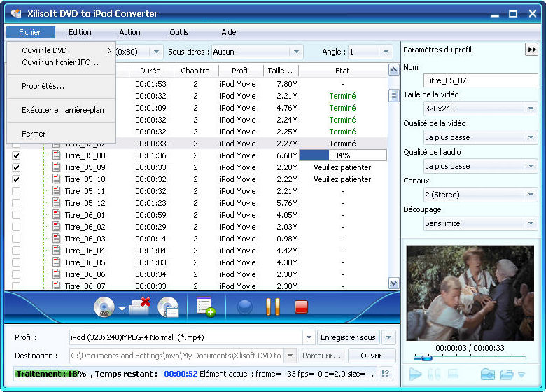This screenshot has height=392, width=546.
Task: Click the Open DVD disc icon
Action: click(x=104, y=307)
